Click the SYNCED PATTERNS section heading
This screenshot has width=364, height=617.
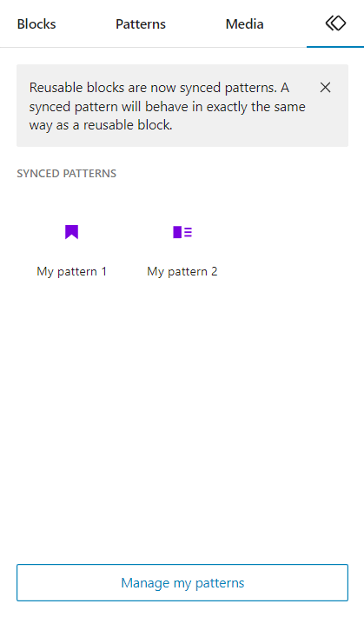(67, 174)
